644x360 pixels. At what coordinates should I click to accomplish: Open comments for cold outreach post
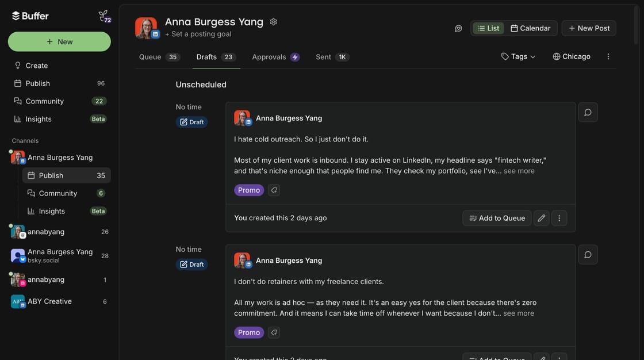tap(588, 112)
